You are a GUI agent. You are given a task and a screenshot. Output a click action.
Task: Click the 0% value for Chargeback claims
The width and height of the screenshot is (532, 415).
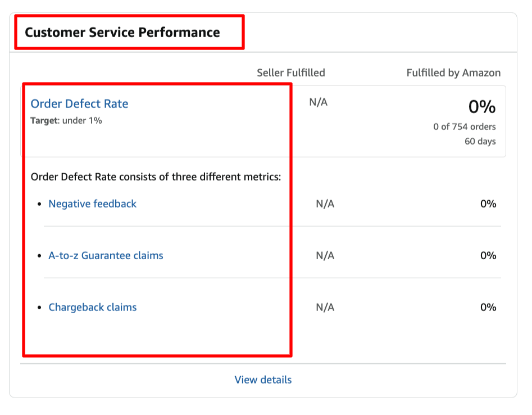pyautogui.click(x=488, y=308)
